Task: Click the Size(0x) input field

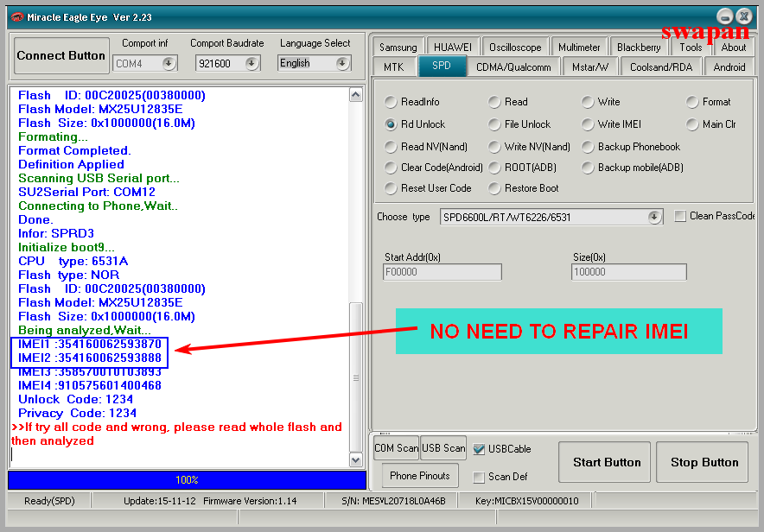Action: 629,272
